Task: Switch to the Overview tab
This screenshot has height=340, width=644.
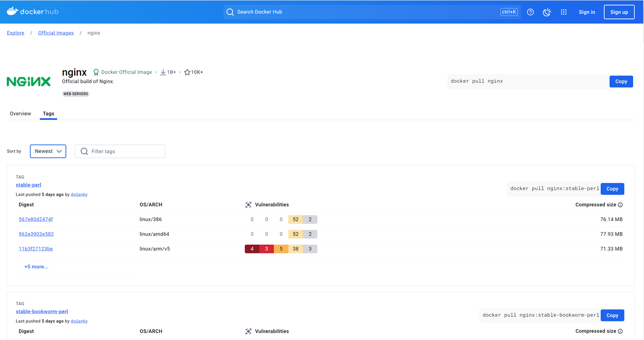Action: tap(20, 114)
